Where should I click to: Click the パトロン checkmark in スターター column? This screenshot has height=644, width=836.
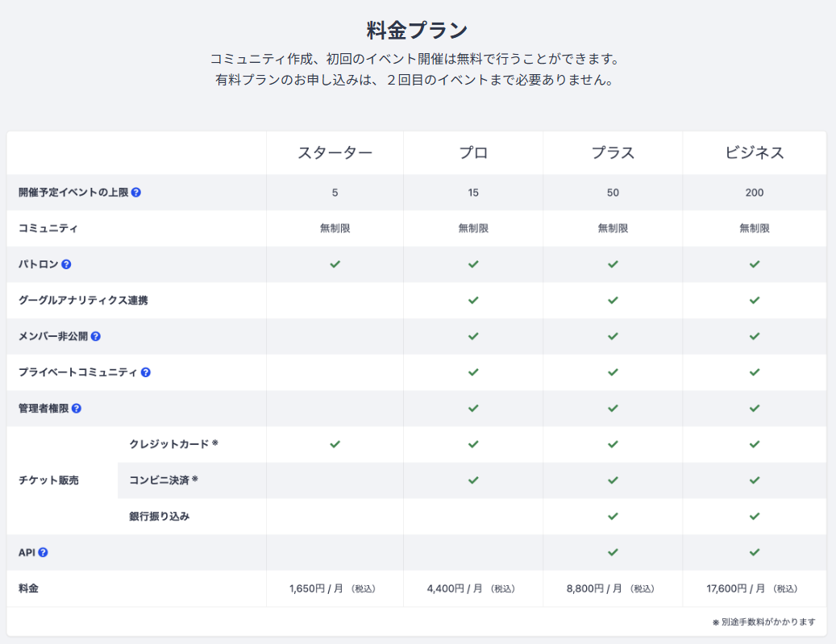tap(335, 264)
